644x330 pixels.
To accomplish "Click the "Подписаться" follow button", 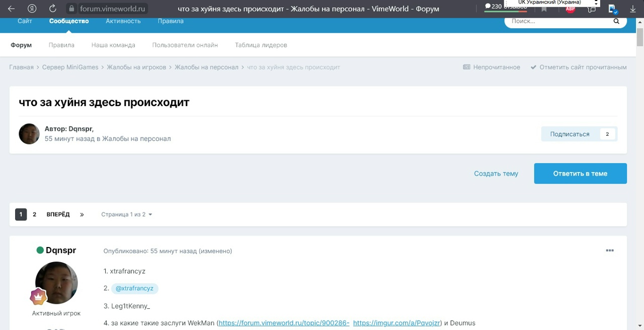I will [570, 134].
